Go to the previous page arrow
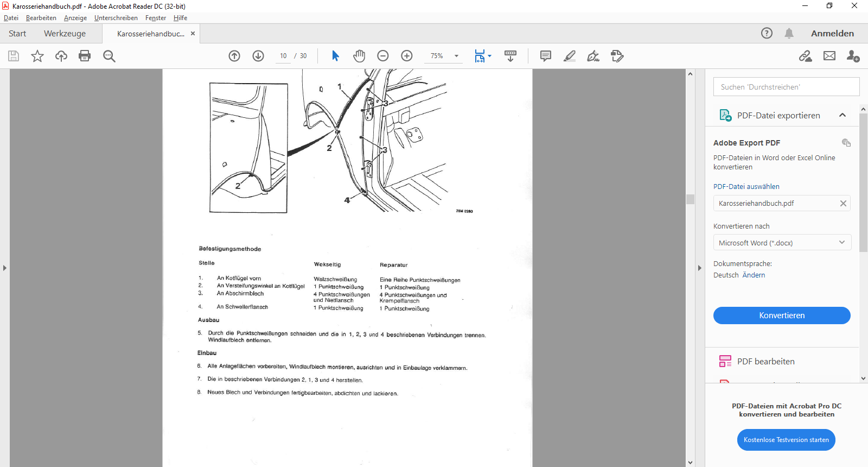868x467 pixels. [234, 56]
